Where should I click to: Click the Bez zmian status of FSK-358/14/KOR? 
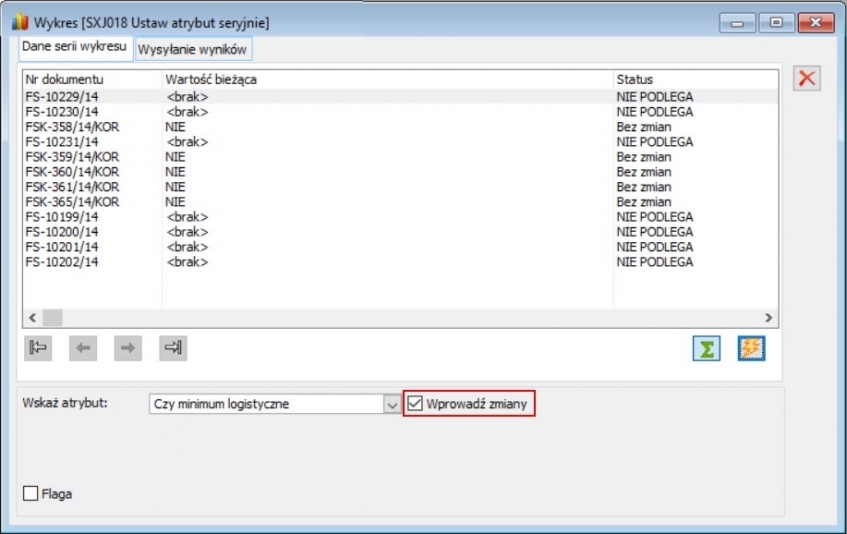[644, 127]
